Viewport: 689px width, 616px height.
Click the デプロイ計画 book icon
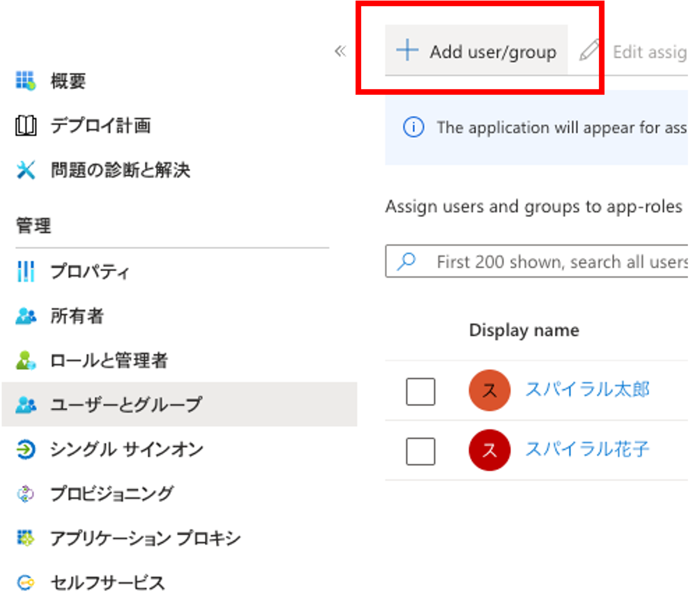coord(26,126)
